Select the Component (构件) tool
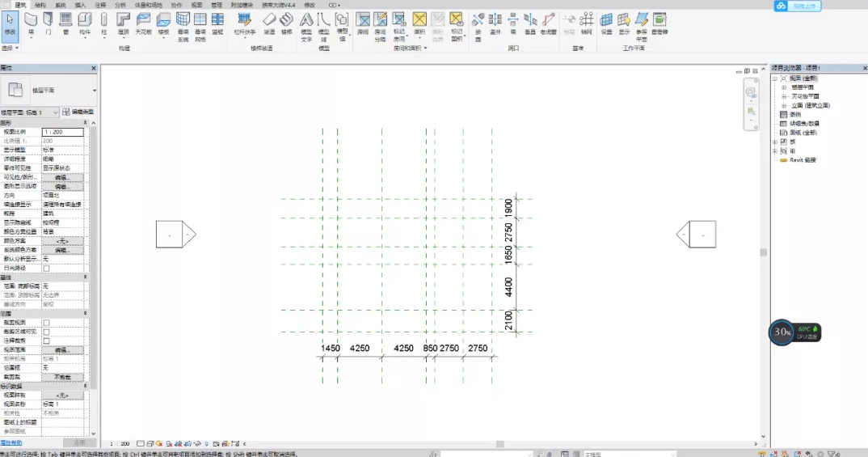 (x=85, y=25)
